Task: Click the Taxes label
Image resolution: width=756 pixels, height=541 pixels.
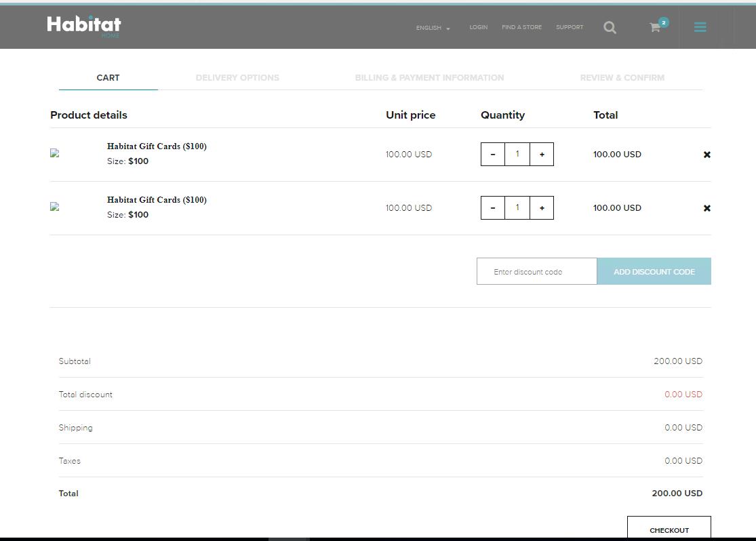Action: [x=69, y=461]
